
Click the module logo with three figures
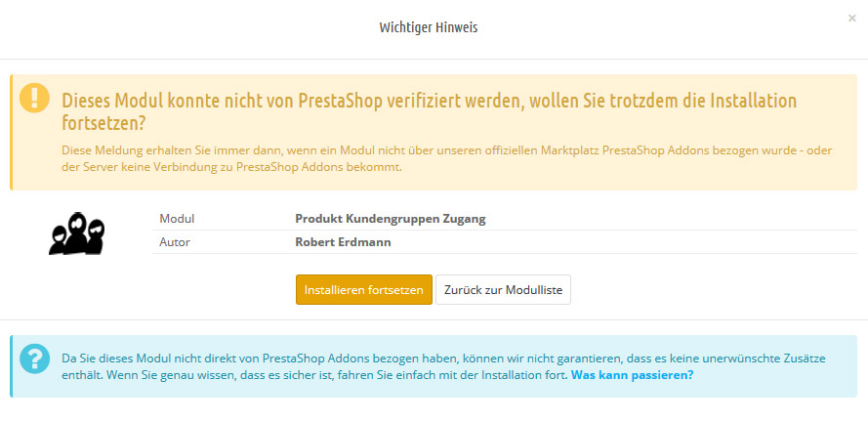click(x=77, y=233)
